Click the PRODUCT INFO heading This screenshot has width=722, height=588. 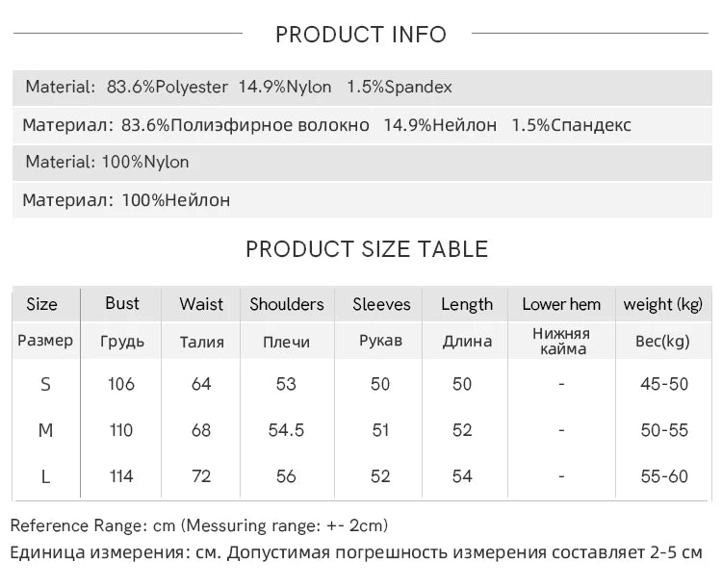361,35
